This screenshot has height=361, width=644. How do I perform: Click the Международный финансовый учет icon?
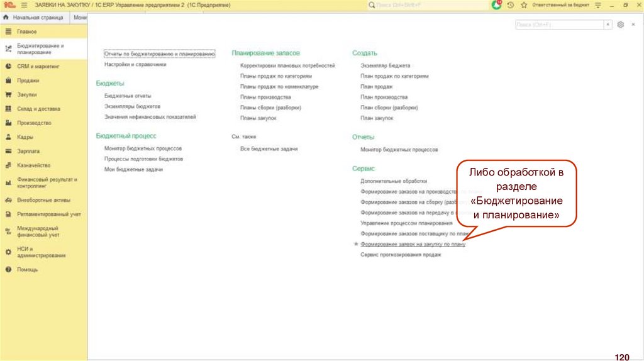pyautogui.click(x=8, y=231)
